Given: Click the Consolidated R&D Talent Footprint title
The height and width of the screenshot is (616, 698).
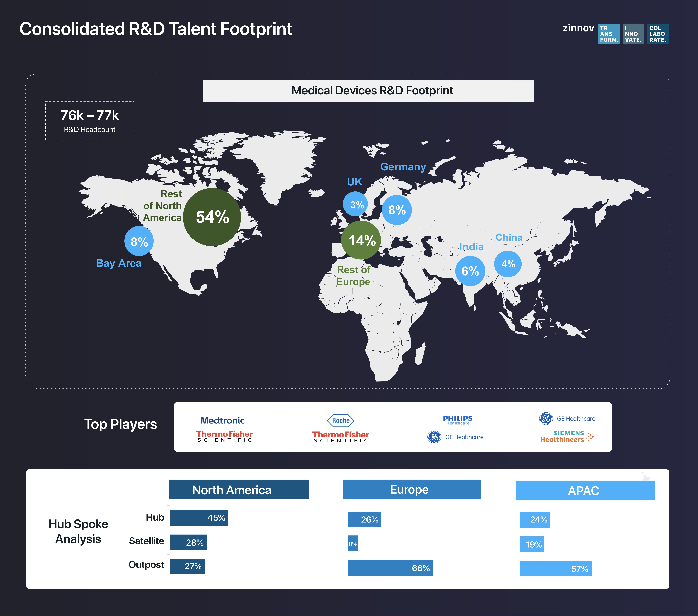Looking at the screenshot, I should coord(156,29).
